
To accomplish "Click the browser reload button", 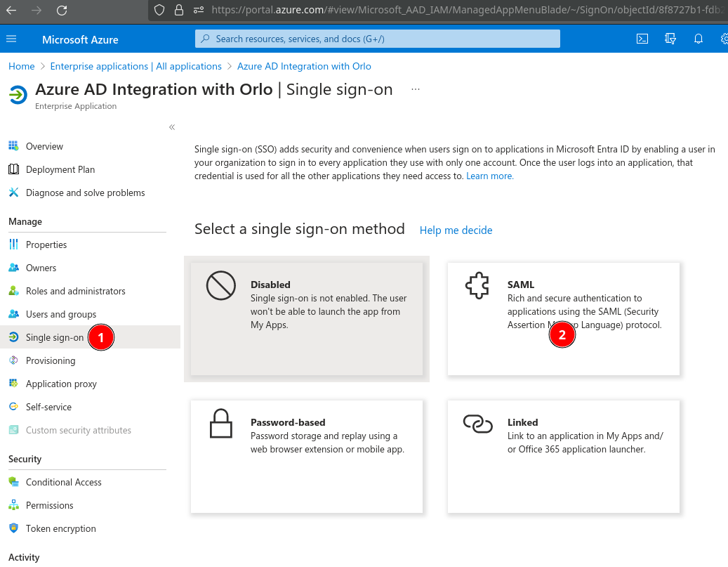I will click(x=62, y=10).
